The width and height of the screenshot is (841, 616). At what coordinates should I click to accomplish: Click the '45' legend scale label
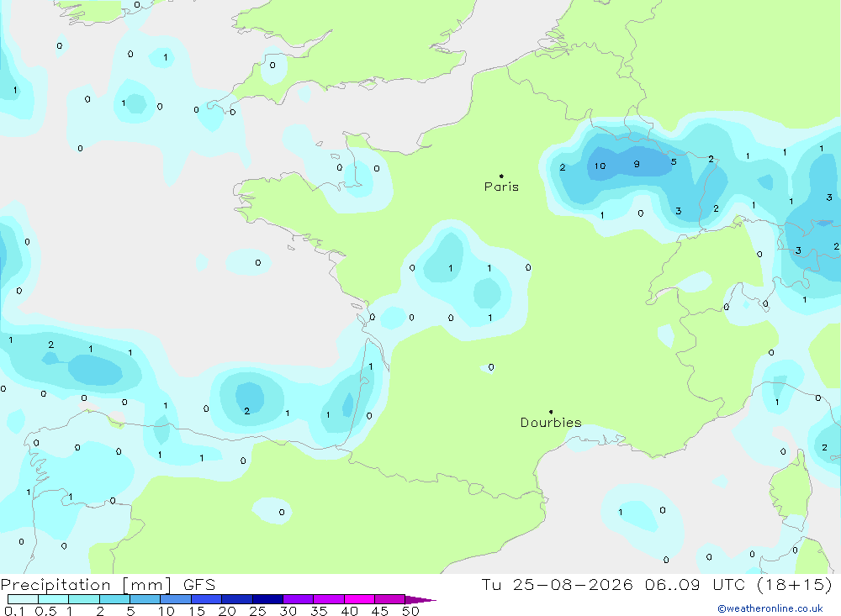coord(380,611)
